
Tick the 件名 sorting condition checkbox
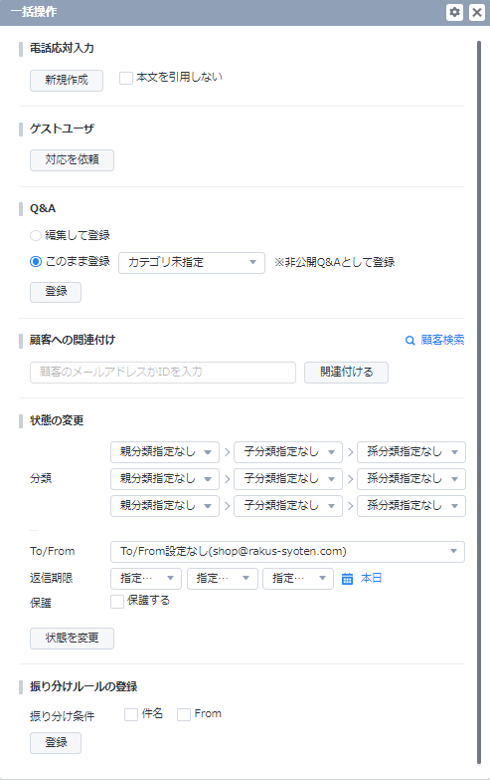131,714
